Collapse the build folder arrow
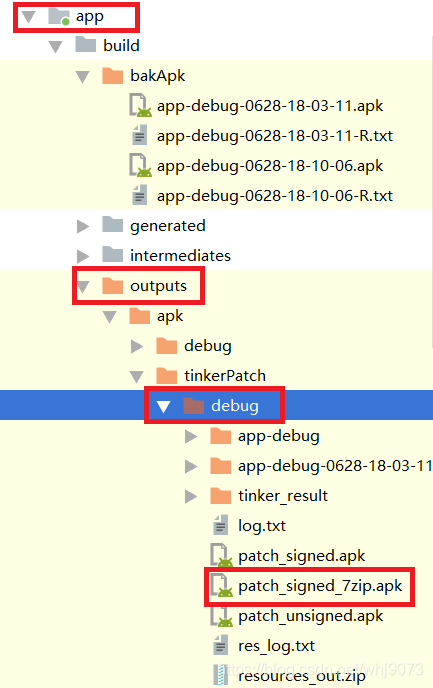This screenshot has height=688, width=433. (55, 47)
